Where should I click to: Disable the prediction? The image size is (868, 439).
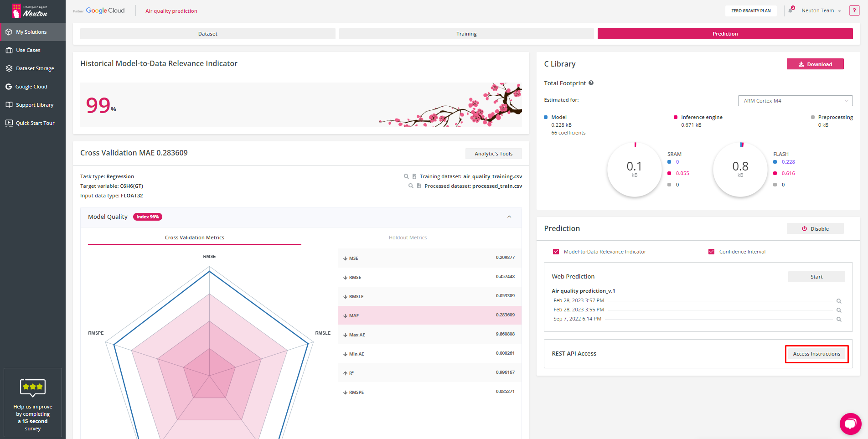point(815,229)
